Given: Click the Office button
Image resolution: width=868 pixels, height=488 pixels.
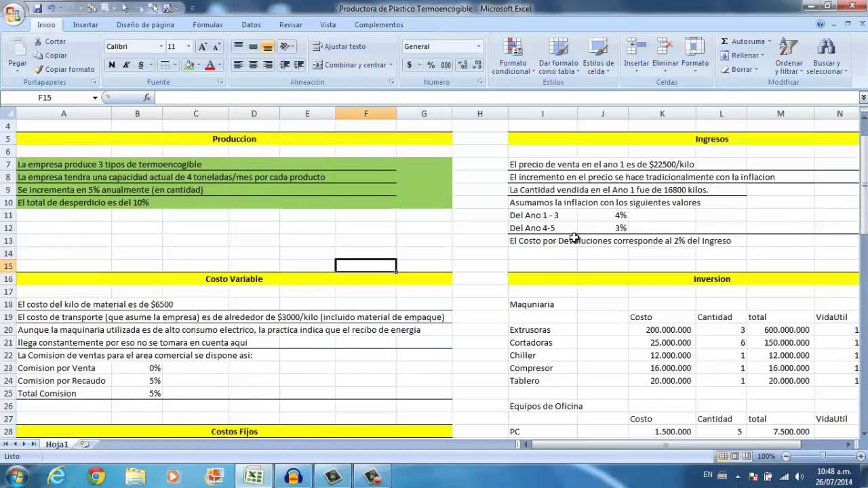Looking at the screenshot, I should 12,14.
